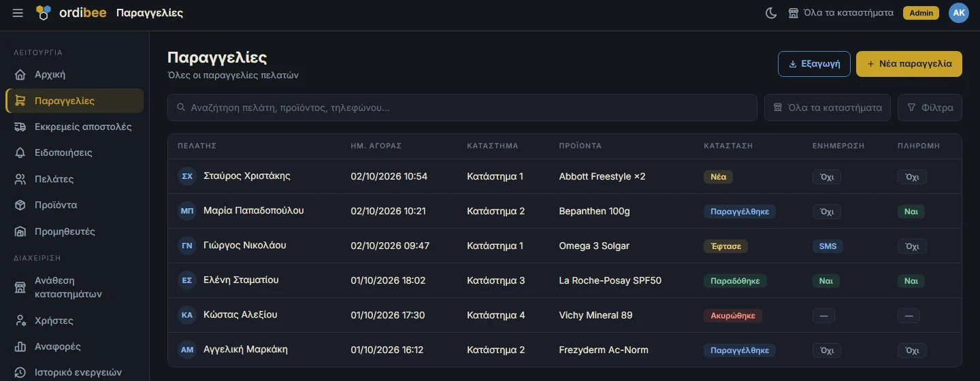The image size is (980, 381).
Task: Click the Admin badge
Action: pyautogui.click(x=921, y=13)
